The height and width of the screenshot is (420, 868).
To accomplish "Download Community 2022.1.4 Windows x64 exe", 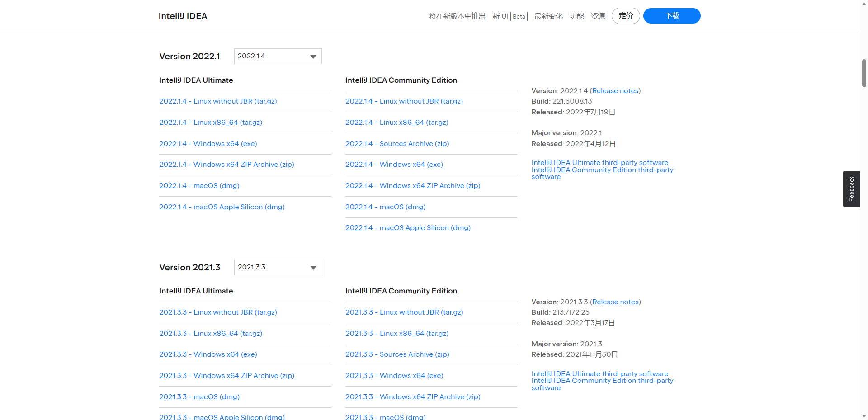I will tap(394, 165).
